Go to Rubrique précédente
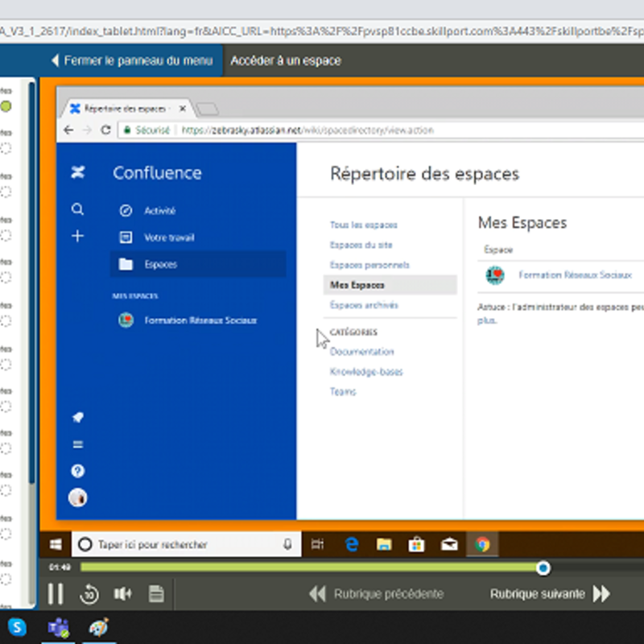The height and width of the screenshot is (644, 644). coord(377,594)
